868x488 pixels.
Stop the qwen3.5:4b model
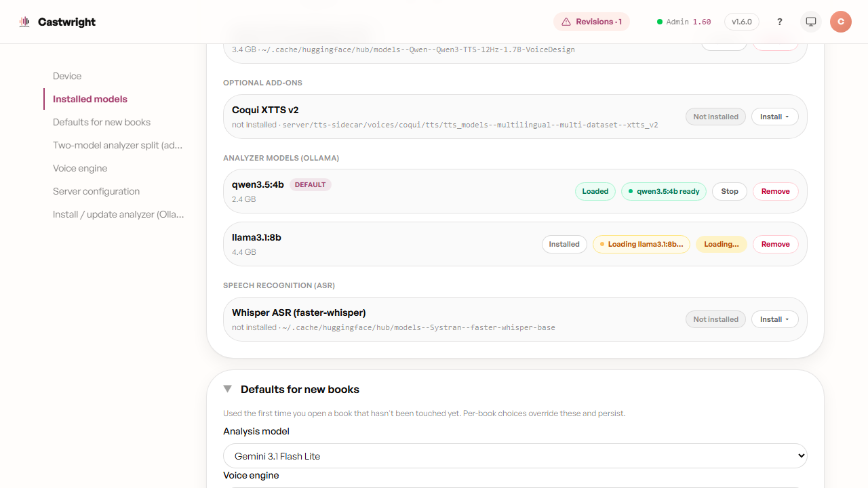click(x=730, y=191)
